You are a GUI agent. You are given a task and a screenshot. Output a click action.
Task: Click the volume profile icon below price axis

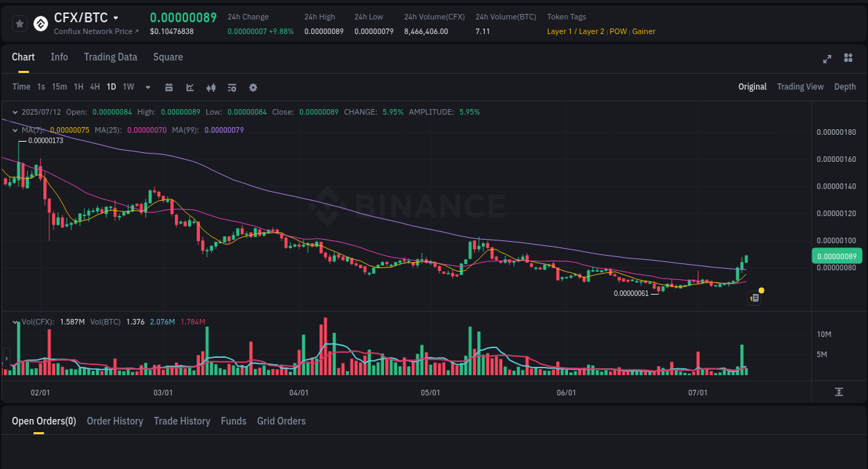click(838, 392)
